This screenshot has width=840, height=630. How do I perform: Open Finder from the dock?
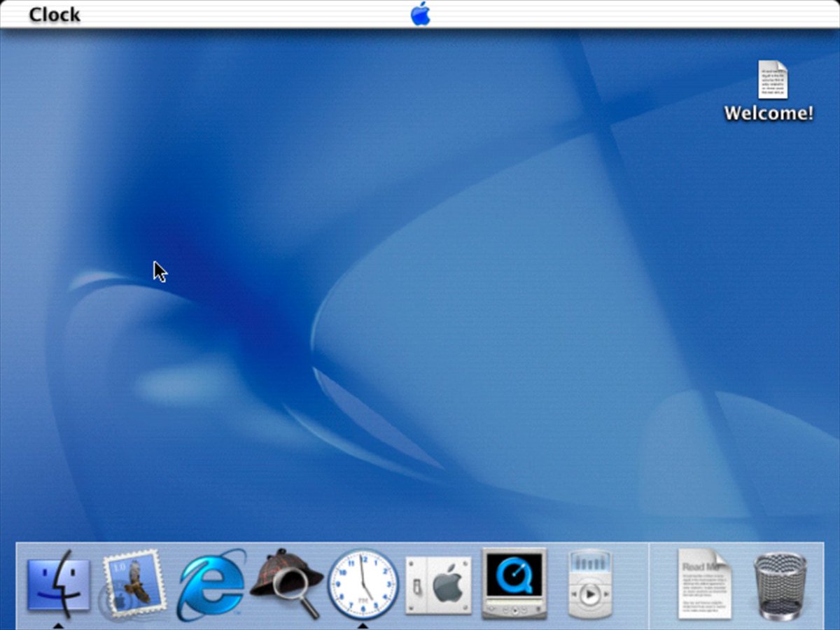59,584
